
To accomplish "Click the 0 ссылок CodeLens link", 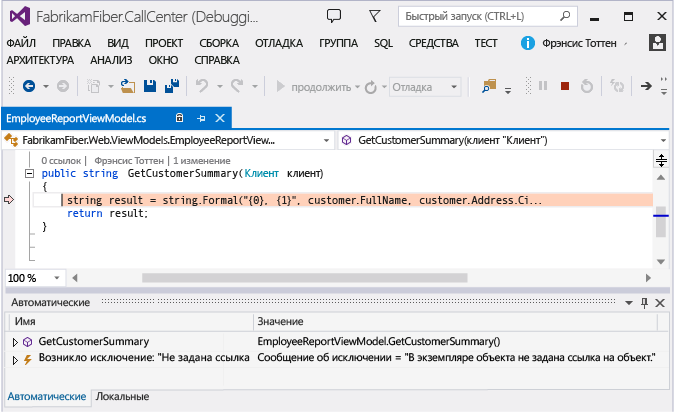I will coord(61,161).
